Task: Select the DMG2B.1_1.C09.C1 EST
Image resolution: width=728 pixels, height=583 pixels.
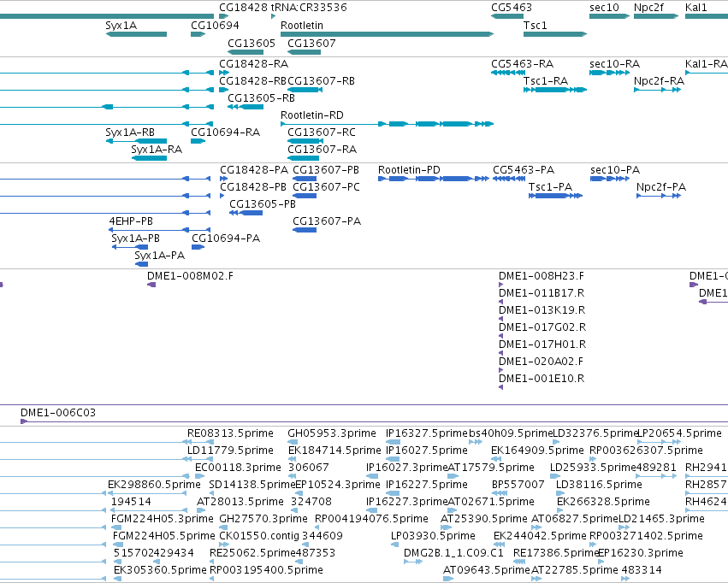Action: point(413,562)
